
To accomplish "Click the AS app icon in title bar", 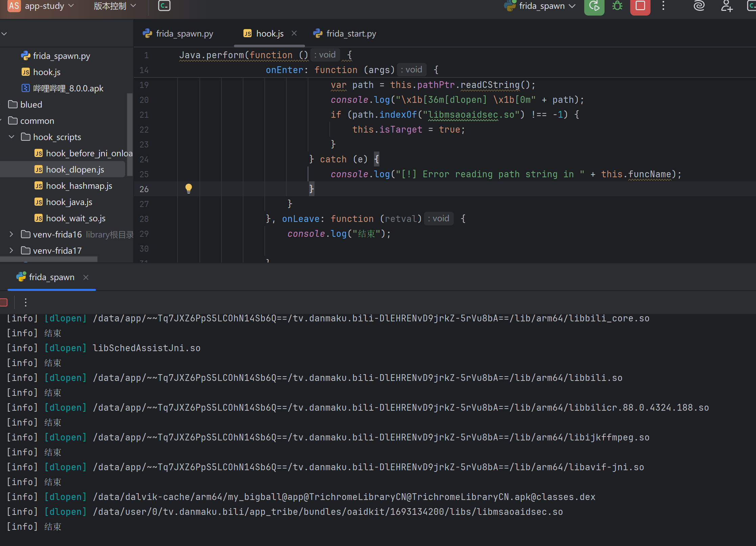I will (x=14, y=6).
